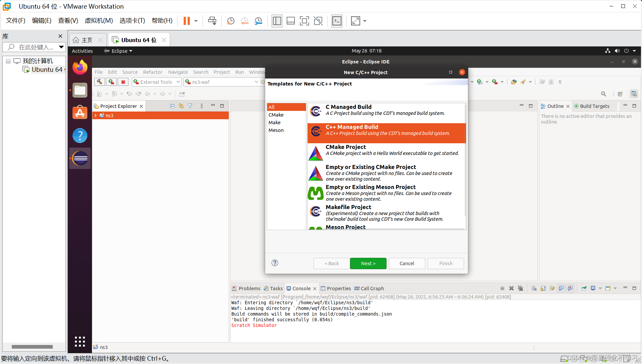
Task: Choose the Empty or Existing CMake Project template
Action: pos(387,173)
